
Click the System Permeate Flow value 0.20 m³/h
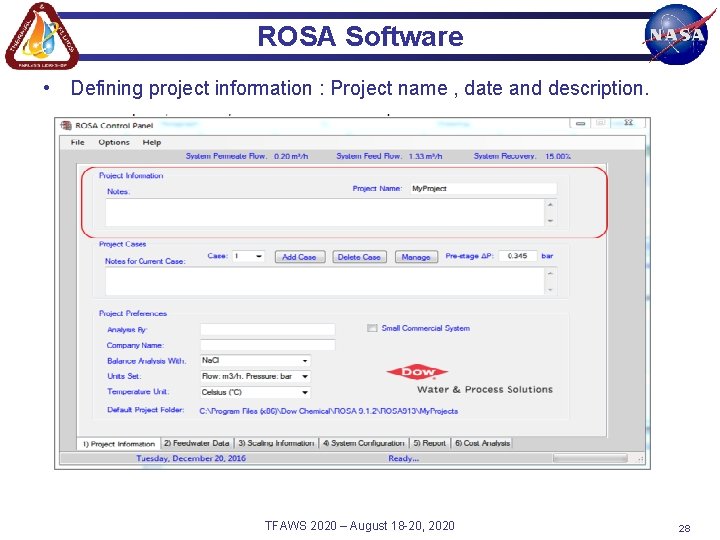[291, 156]
